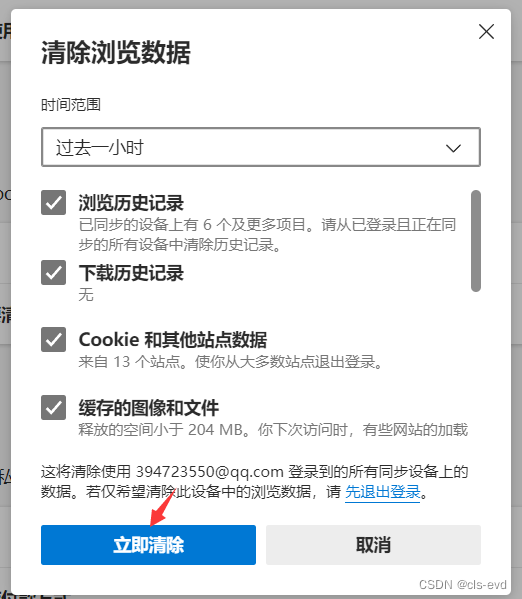Viewport: 522px width, 599px height.
Task: Click the 清除浏览数据 dialog title
Action: pos(116,52)
